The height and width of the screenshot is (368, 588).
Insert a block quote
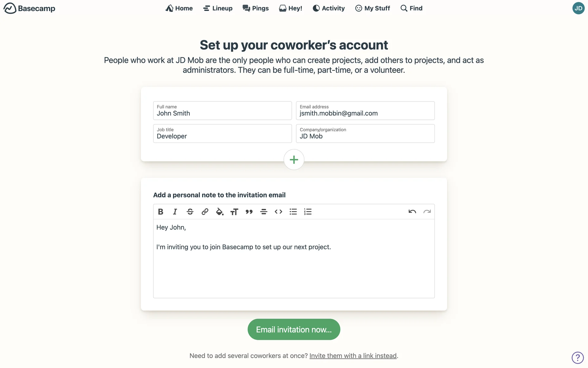tap(249, 212)
